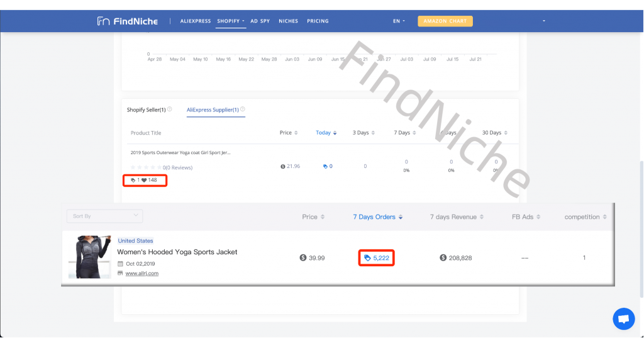The image size is (644, 338).
Task: Sort by competition column
Action: (586, 217)
